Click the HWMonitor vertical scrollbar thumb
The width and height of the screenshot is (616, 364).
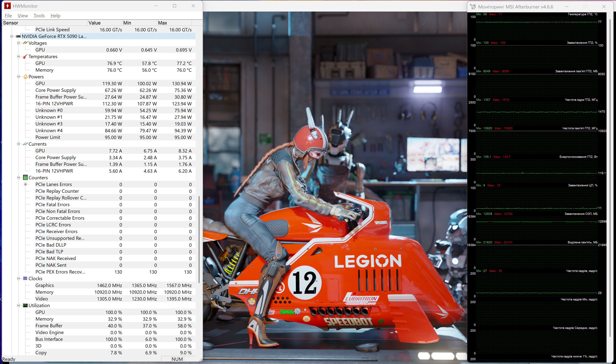[199, 239]
